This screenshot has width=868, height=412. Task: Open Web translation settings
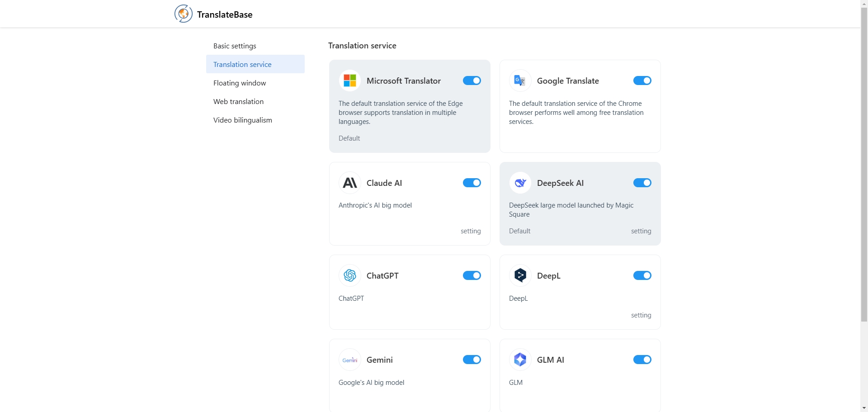coord(255,101)
